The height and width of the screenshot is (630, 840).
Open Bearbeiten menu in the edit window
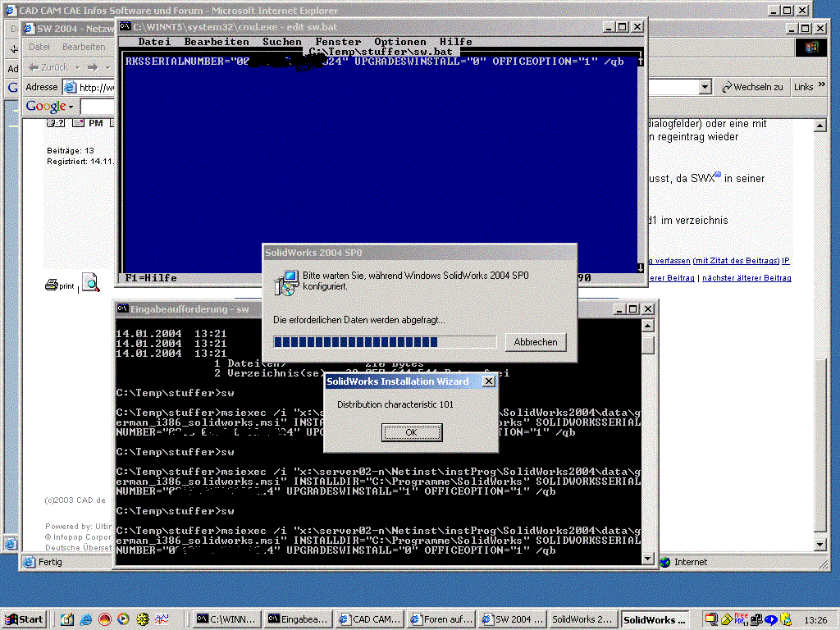(x=217, y=42)
